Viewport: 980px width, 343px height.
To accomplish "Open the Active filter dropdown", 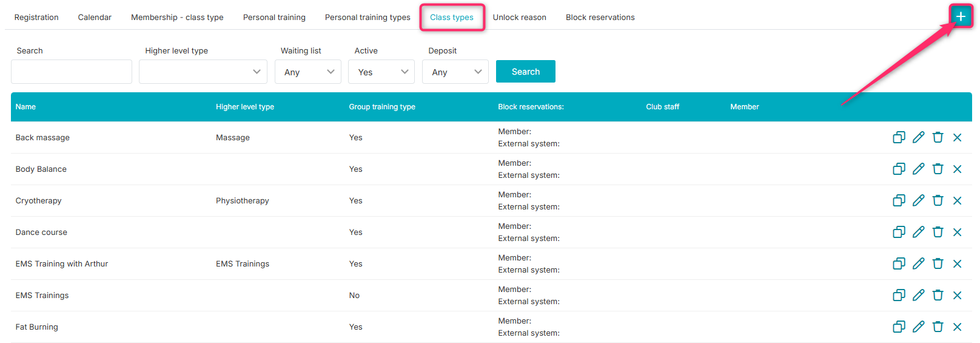I will coord(381,72).
